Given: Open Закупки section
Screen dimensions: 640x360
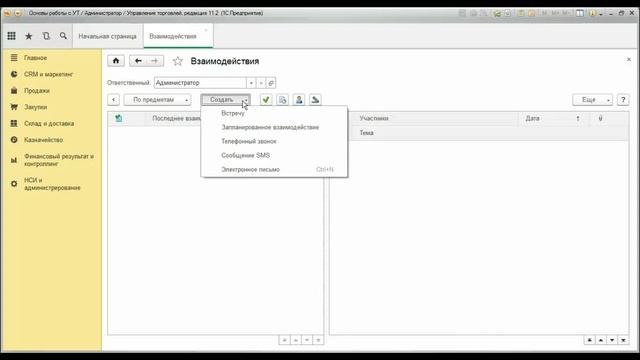Looking at the screenshot, I should click(x=36, y=107).
